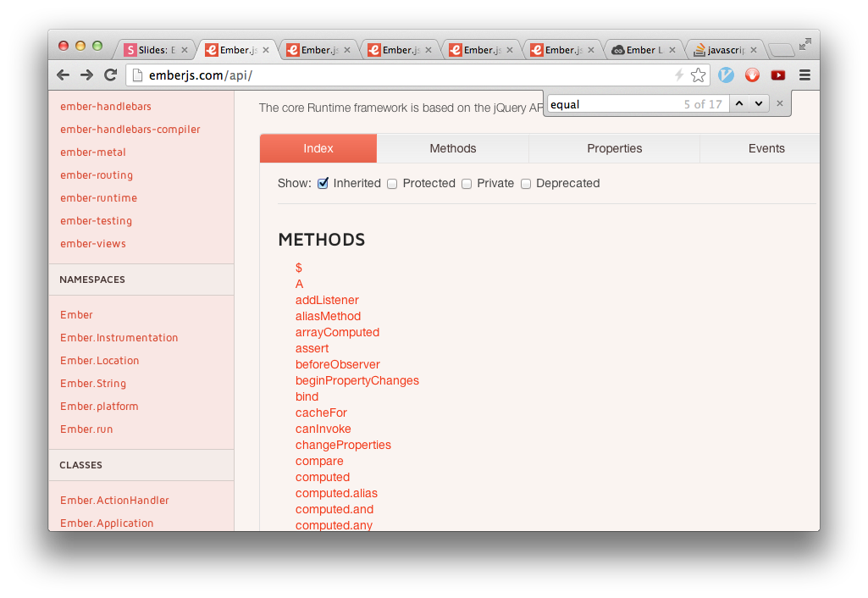The image size is (868, 598).
Task: Click the page icon in the address bar
Action: point(137,75)
